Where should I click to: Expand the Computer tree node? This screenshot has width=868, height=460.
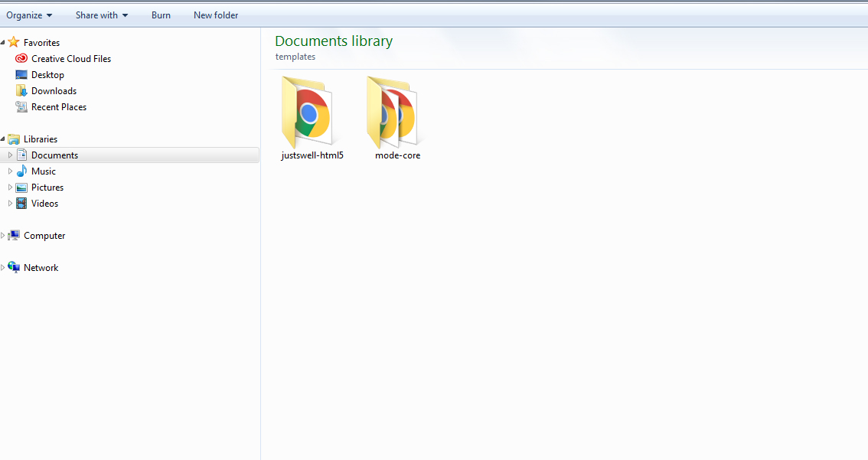click(3, 236)
